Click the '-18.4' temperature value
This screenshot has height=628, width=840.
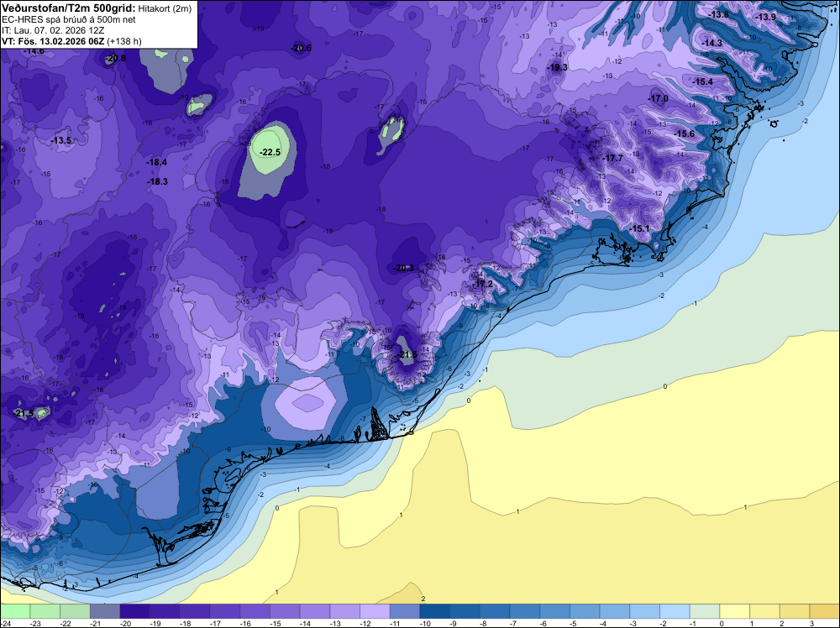point(158,162)
